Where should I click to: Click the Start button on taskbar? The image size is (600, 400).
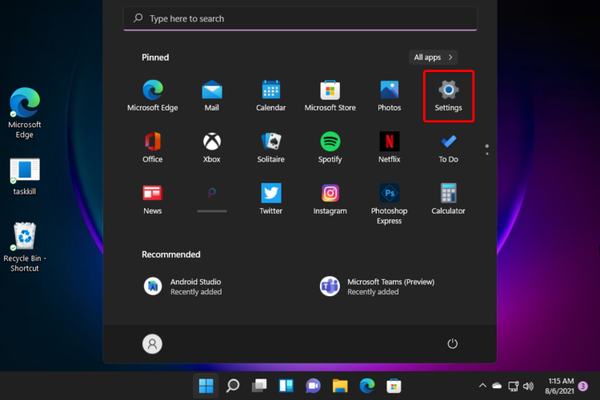pos(206,385)
